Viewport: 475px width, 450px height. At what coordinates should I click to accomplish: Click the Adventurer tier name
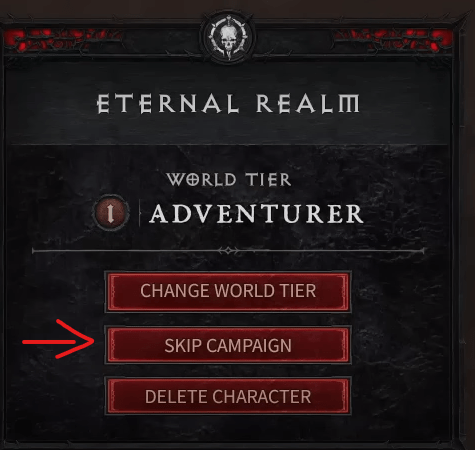pos(256,214)
